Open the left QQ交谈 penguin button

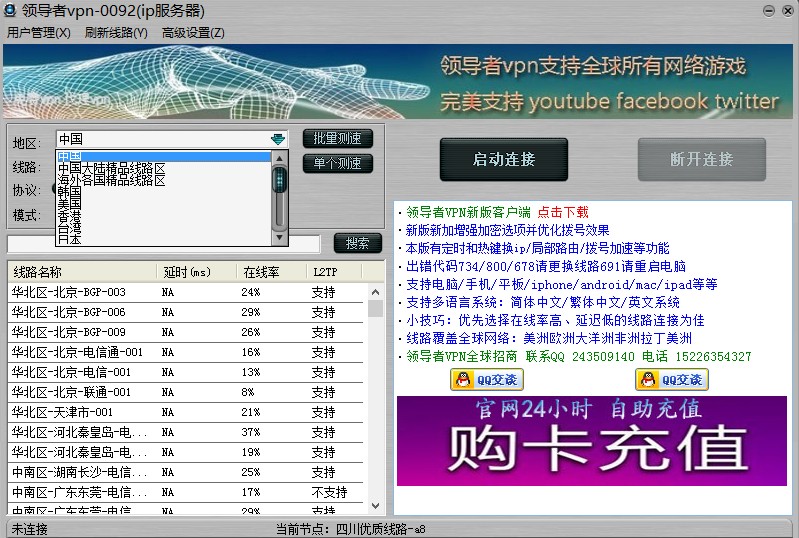487,380
